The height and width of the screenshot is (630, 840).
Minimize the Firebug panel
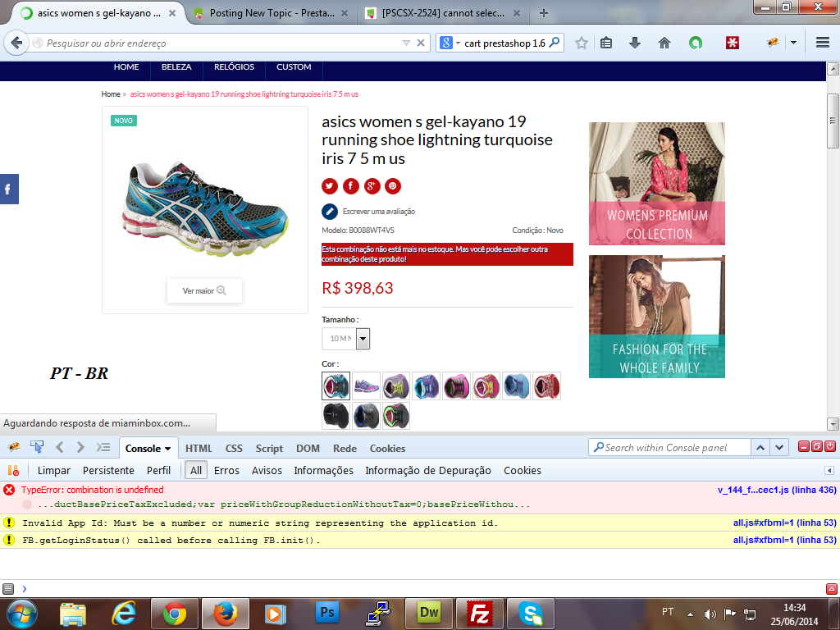pos(804,446)
